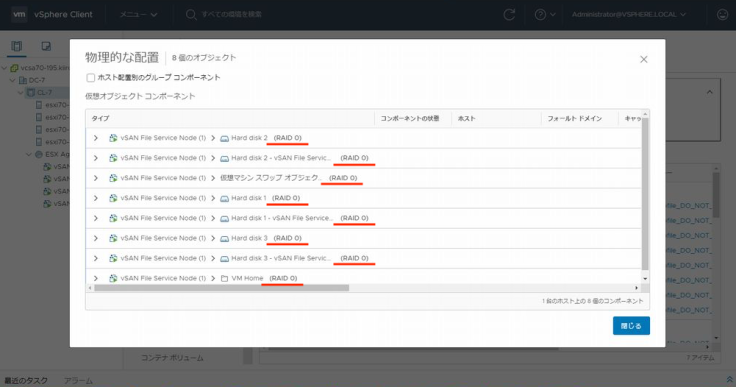This screenshot has height=387, width=736.
Task: Click the vm logo in the header
Action: pos(19,14)
